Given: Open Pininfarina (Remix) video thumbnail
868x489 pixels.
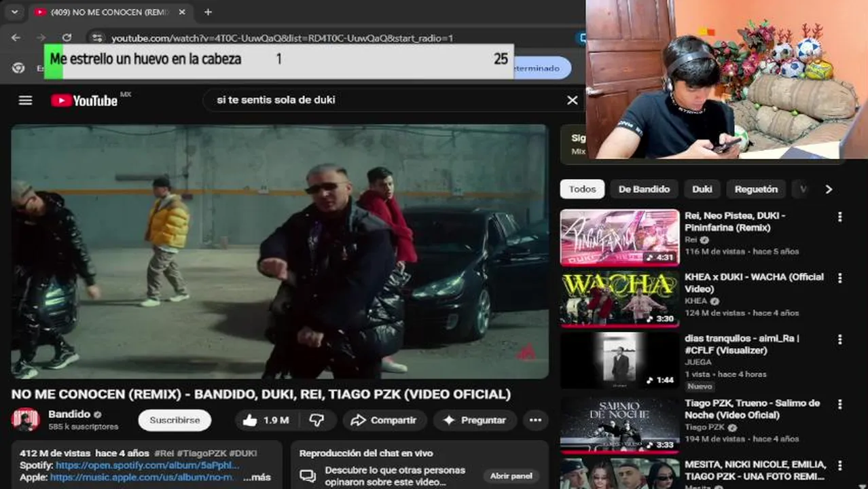Looking at the screenshot, I should (x=619, y=237).
